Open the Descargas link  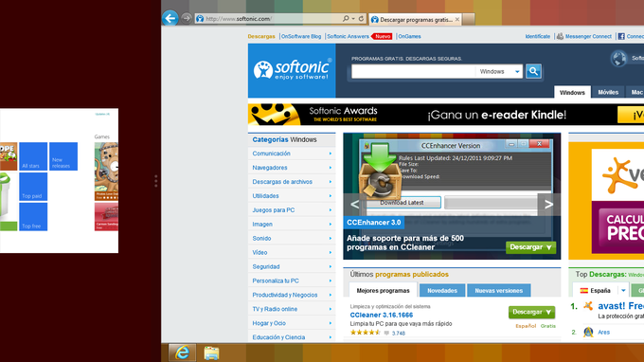click(261, 37)
